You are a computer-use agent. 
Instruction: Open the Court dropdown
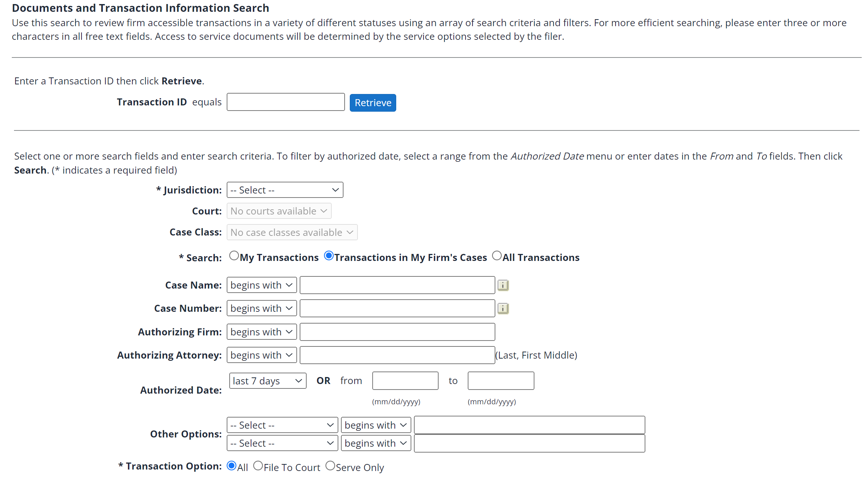279,211
